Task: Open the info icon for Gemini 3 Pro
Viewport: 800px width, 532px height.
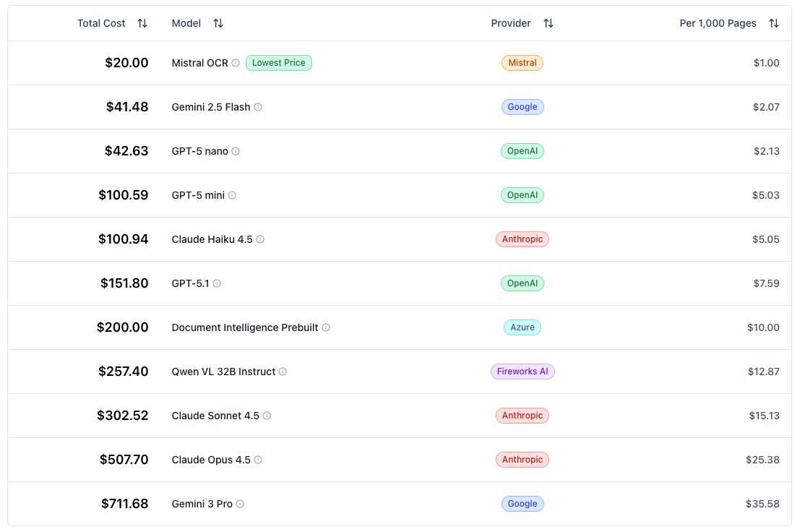Action: point(240,504)
